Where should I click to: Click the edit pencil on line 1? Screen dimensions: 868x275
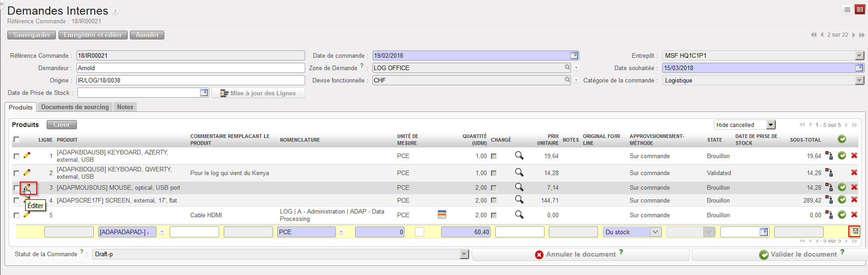coord(27,156)
